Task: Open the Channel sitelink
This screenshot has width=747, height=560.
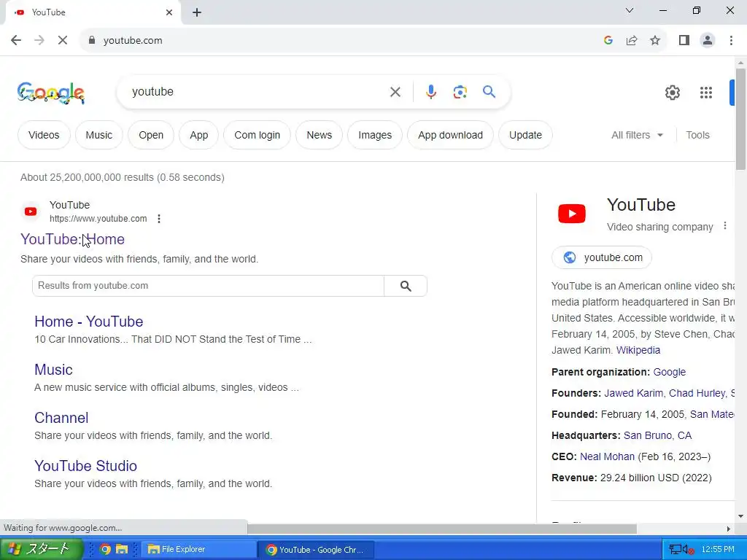Action: (61, 418)
